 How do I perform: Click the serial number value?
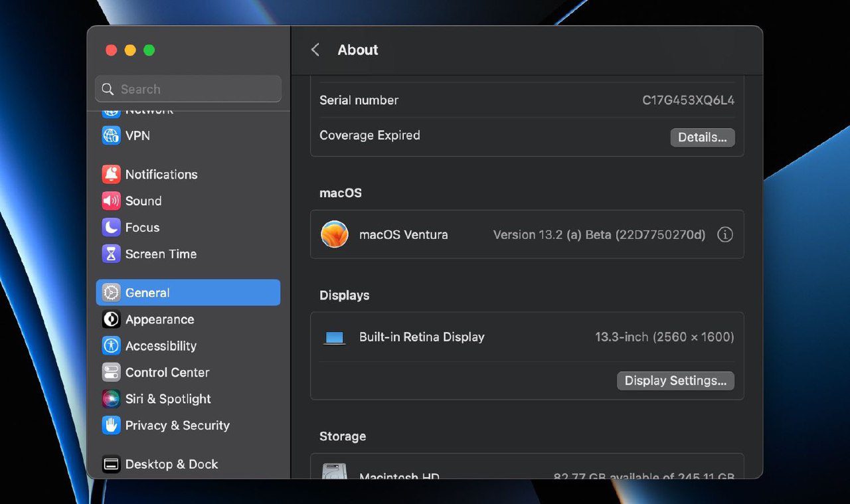(x=688, y=100)
